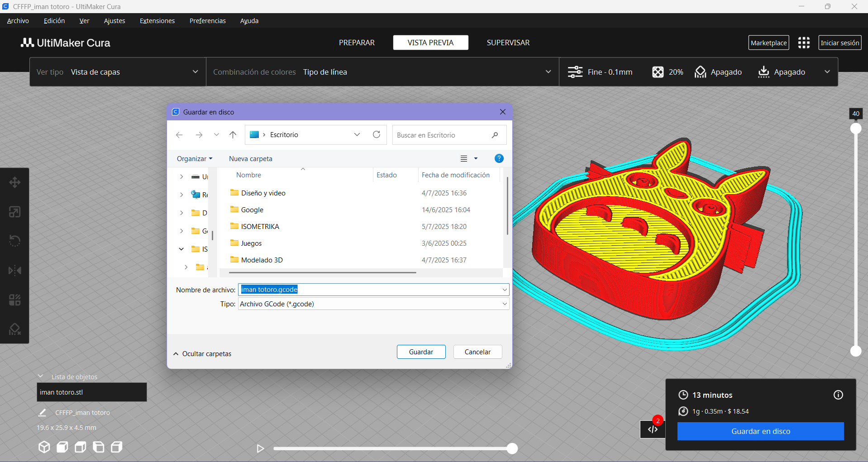Open post-processing scripts icon with badge

coord(653,429)
